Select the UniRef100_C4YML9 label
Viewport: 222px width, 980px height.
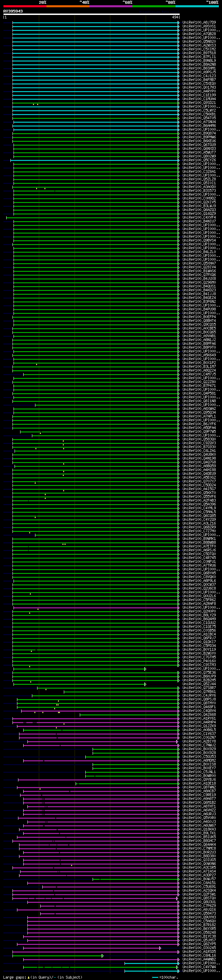[x=199, y=508]
